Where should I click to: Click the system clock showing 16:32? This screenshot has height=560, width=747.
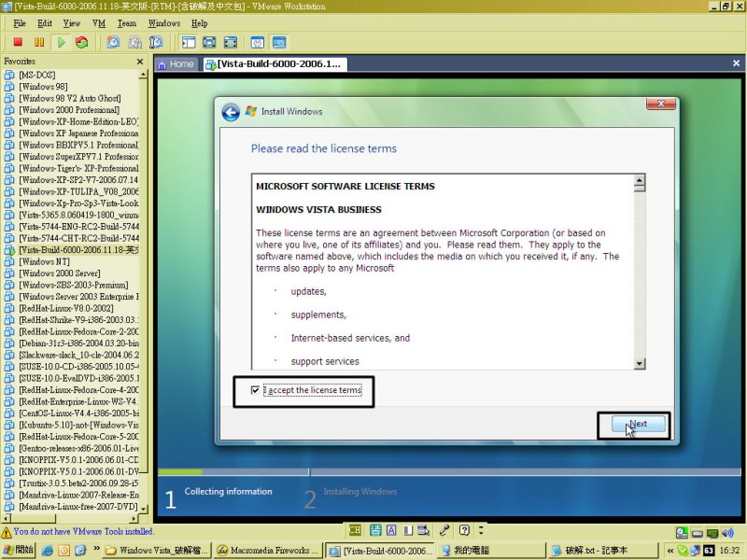[729, 551]
